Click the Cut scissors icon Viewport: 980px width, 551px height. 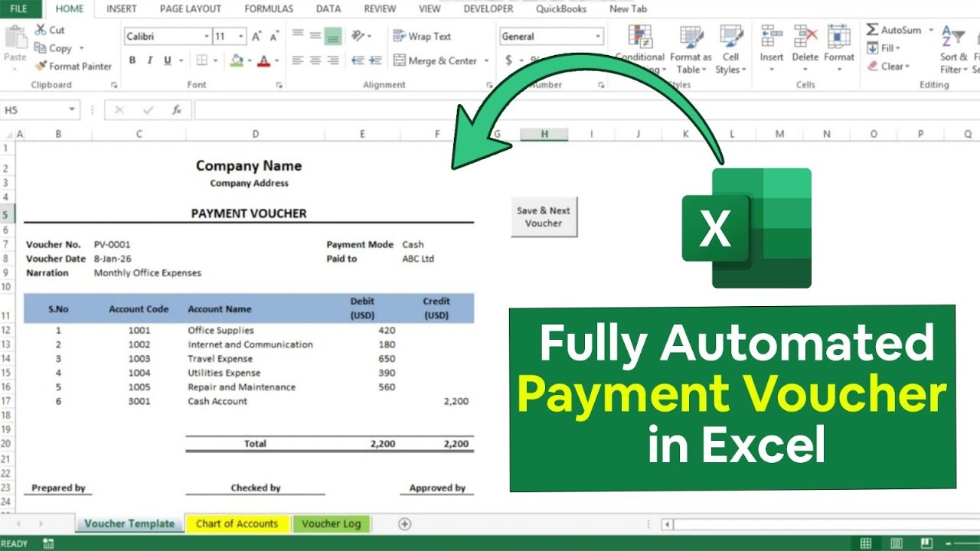[41, 30]
